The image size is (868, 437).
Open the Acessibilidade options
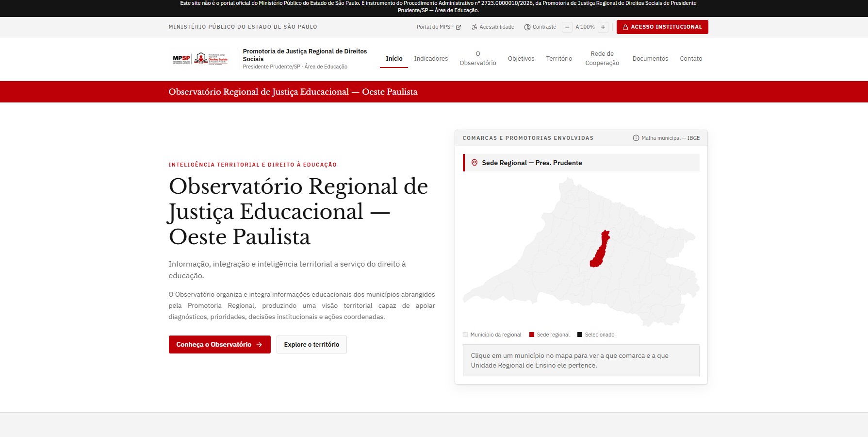tap(493, 27)
